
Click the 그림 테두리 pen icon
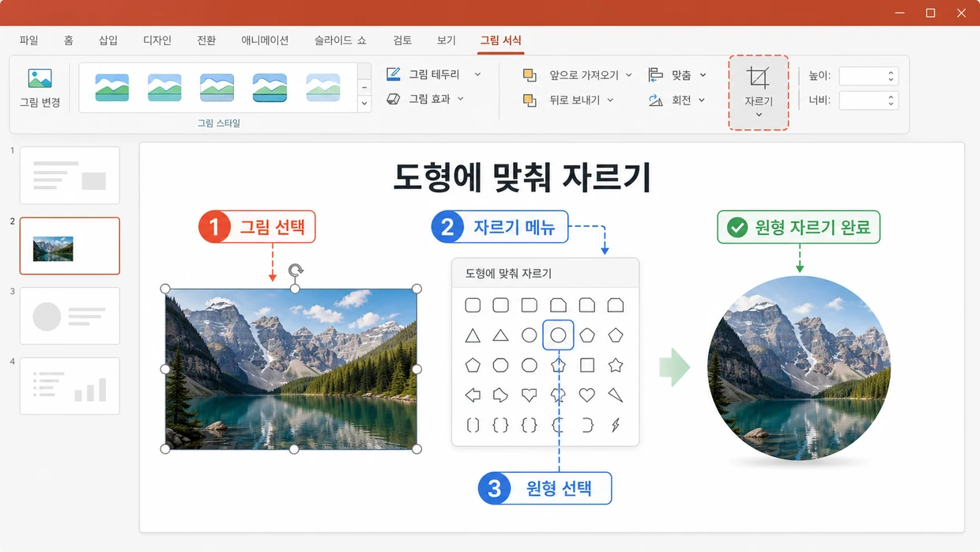click(x=393, y=74)
